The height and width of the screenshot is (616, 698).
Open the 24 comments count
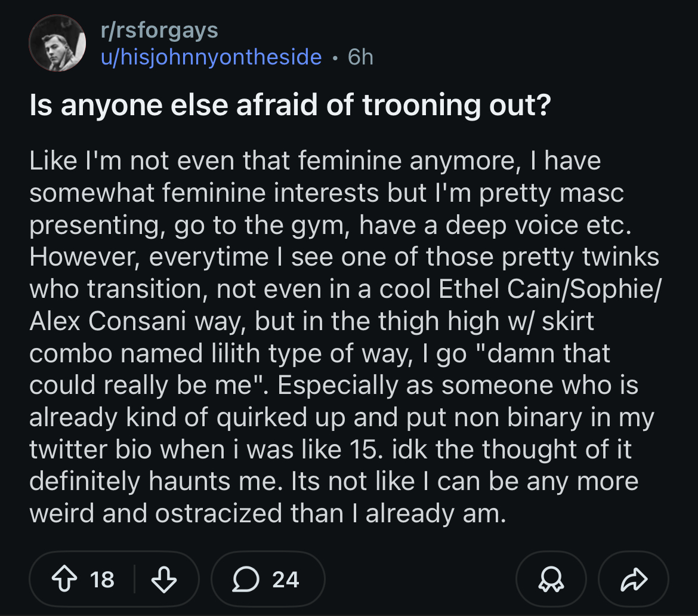point(286,579)
